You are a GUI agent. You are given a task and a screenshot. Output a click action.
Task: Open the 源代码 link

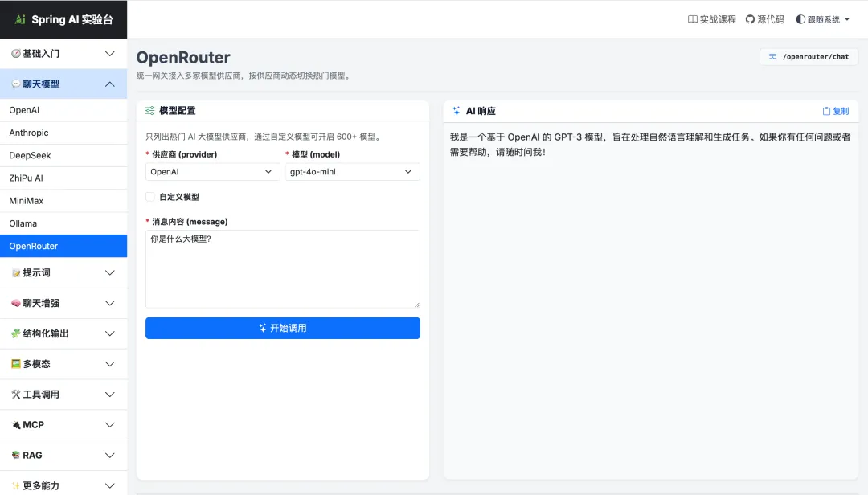click(765, 19)
